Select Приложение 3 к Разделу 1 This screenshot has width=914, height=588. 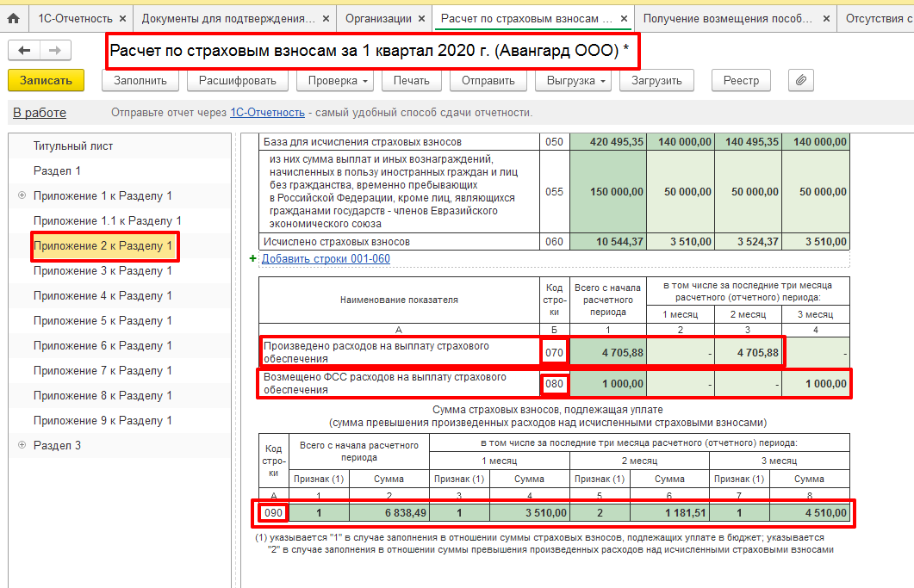click(103, 271)
